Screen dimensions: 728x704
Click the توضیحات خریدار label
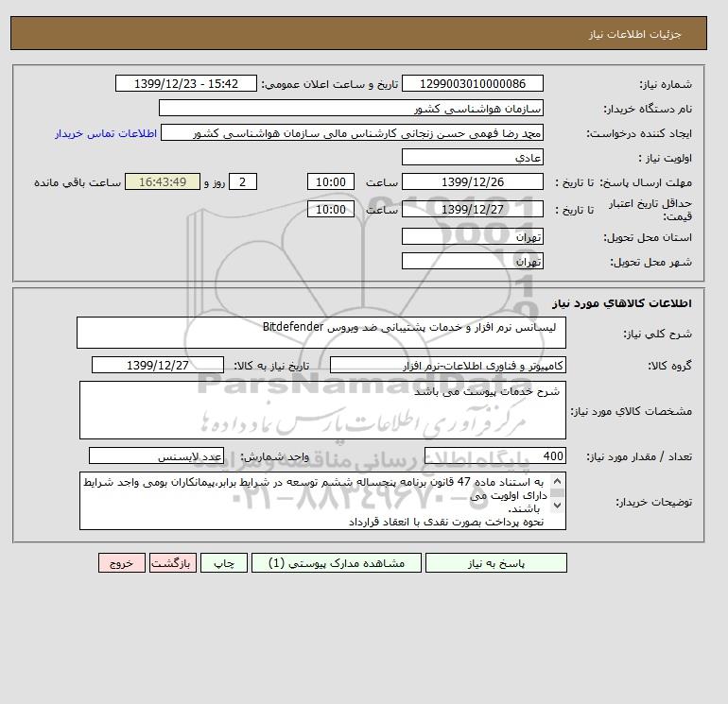point(653,502)
